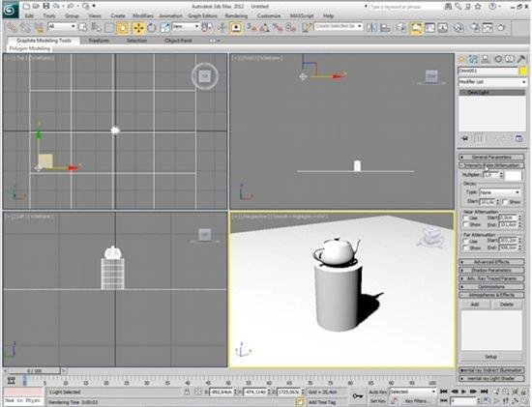The image size is (532, 407).
Task: Toggle the Percent Snap icon
Action: click(278, 27)
